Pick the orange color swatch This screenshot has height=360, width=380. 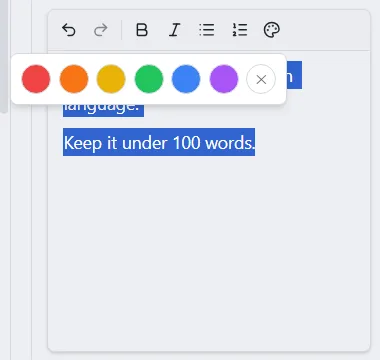coord(74,79)
